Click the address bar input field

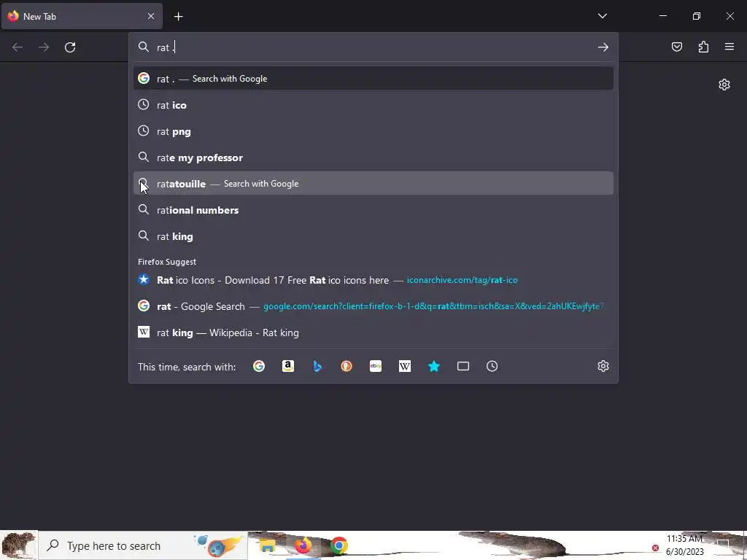pyautogui.click(x=373, y=47)
